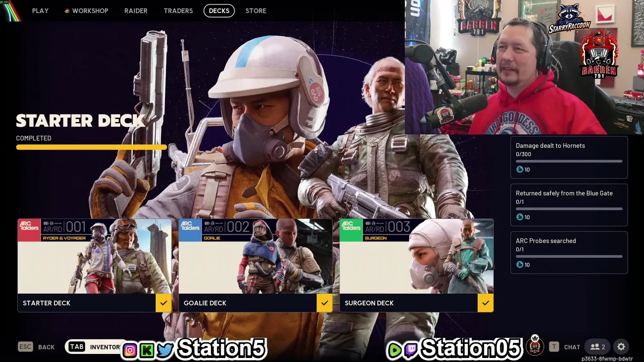Click the red Barren 791 logo
This screenshot has height=362, width=644.
click(599, 54)
